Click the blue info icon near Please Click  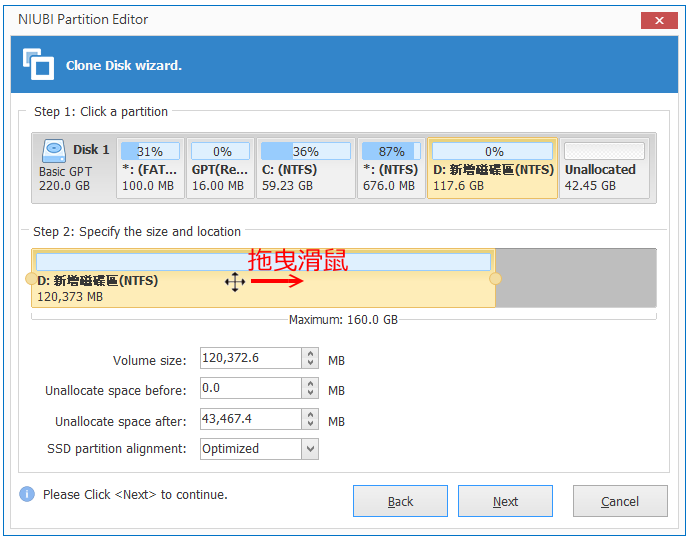click(x=27, y=494)
